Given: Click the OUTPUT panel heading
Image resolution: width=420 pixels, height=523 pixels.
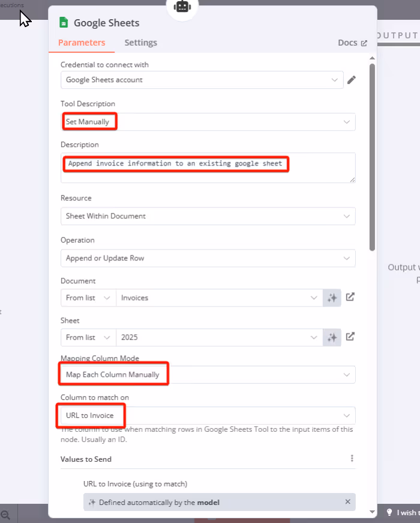Looking at the screenshot, I should [x=398, y=36].
